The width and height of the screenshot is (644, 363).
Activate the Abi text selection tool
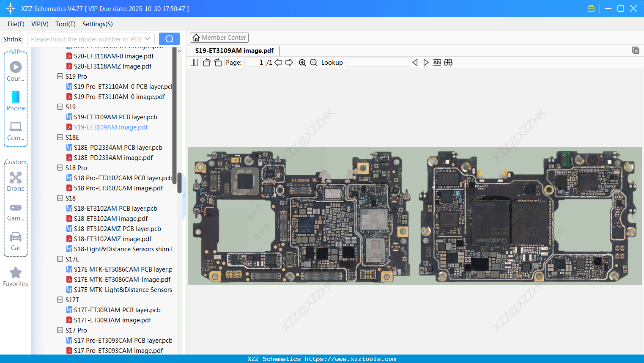[x=437, y=62]
